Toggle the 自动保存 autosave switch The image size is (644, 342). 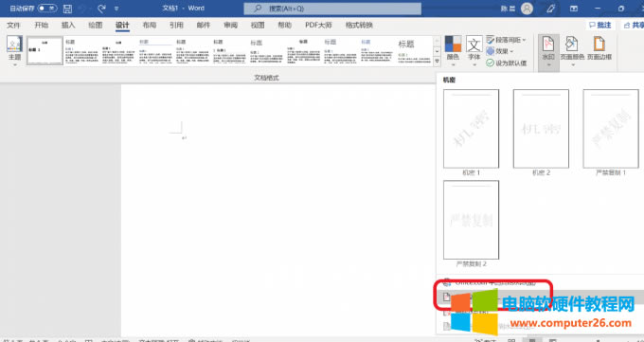point(47,9)
